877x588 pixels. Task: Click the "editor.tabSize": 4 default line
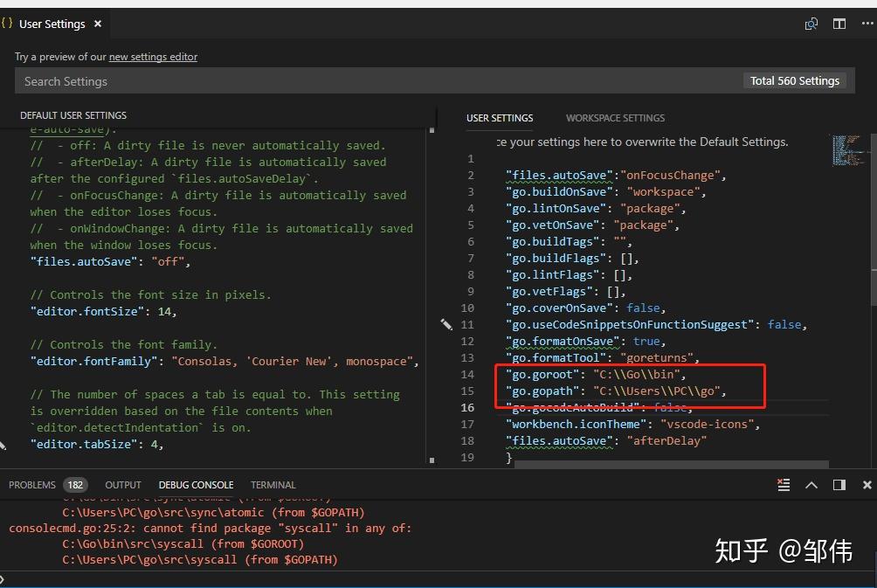(x=97, y=444)
